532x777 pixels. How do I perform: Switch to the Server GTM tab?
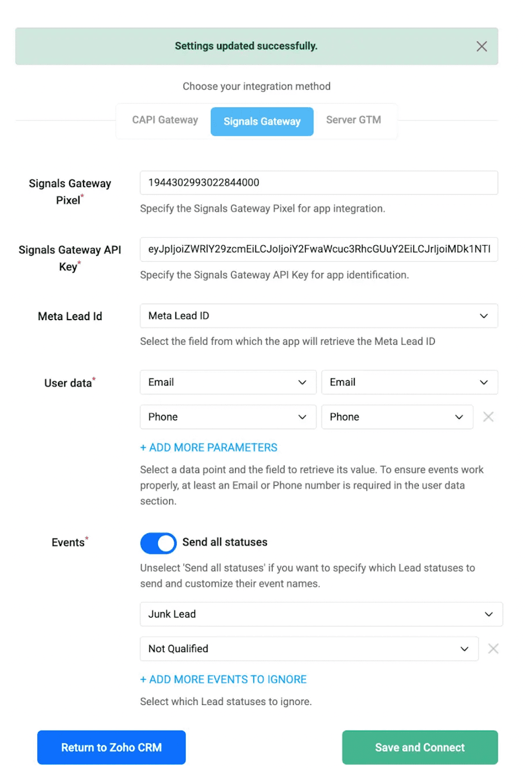pos(353,120)
